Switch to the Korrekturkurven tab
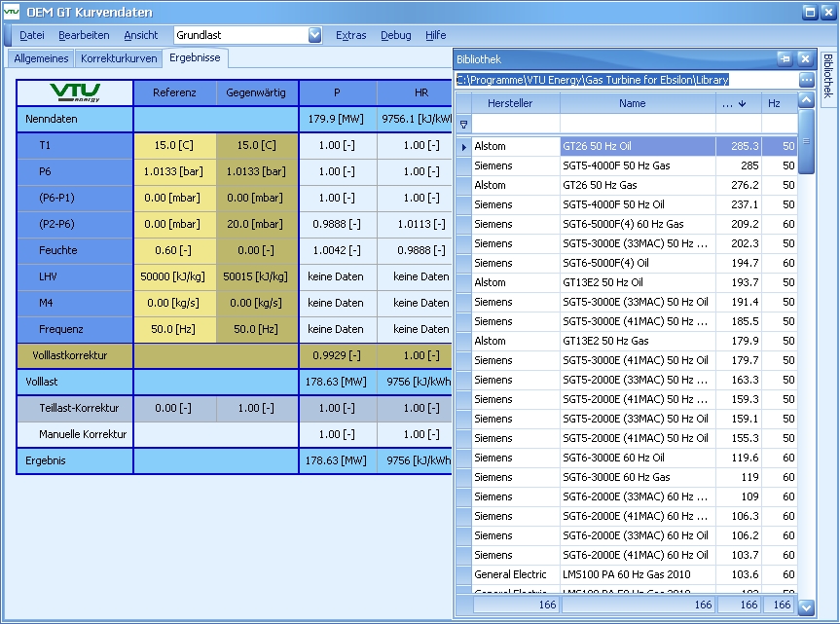Viewport: 840px width, 624px height. [119, 58]
